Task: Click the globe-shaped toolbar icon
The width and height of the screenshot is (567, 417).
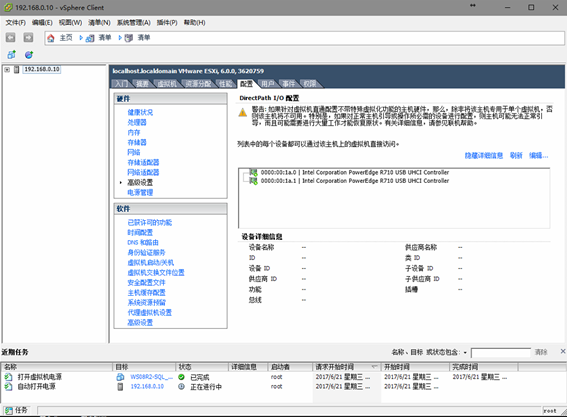Action: [x=29, y=55]
